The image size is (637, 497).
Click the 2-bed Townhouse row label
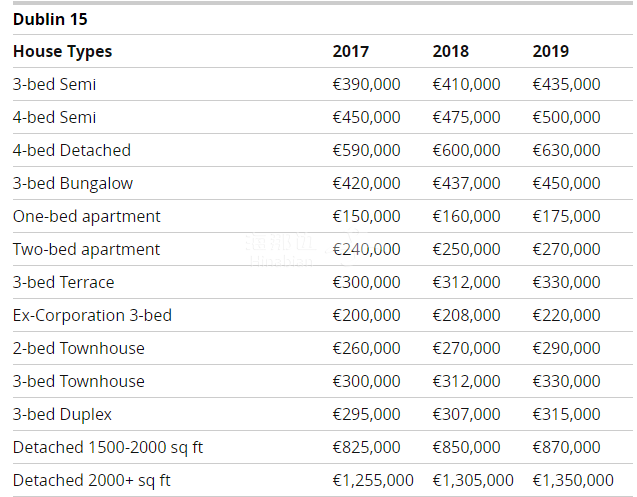79,348
